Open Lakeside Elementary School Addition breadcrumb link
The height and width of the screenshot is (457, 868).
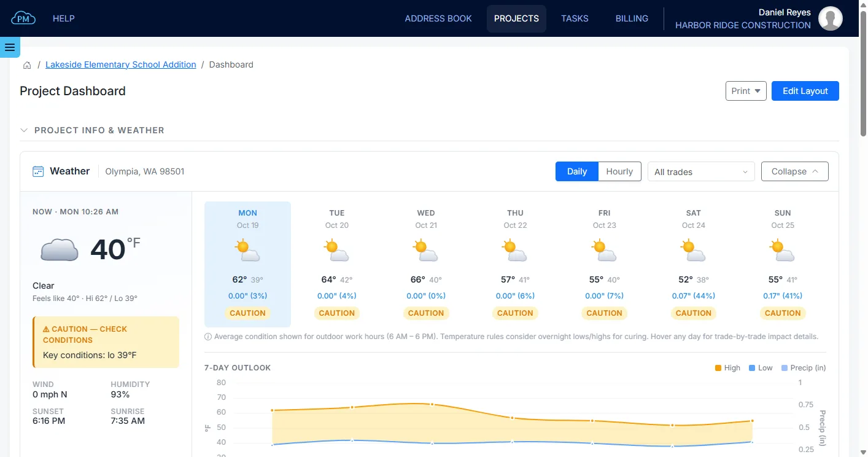[121, 64]
